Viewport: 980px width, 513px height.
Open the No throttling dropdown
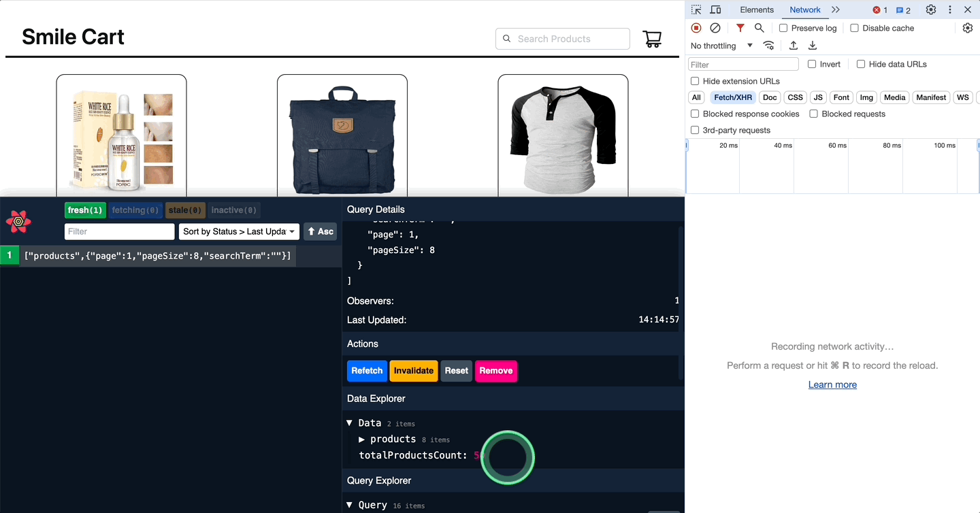721,46
